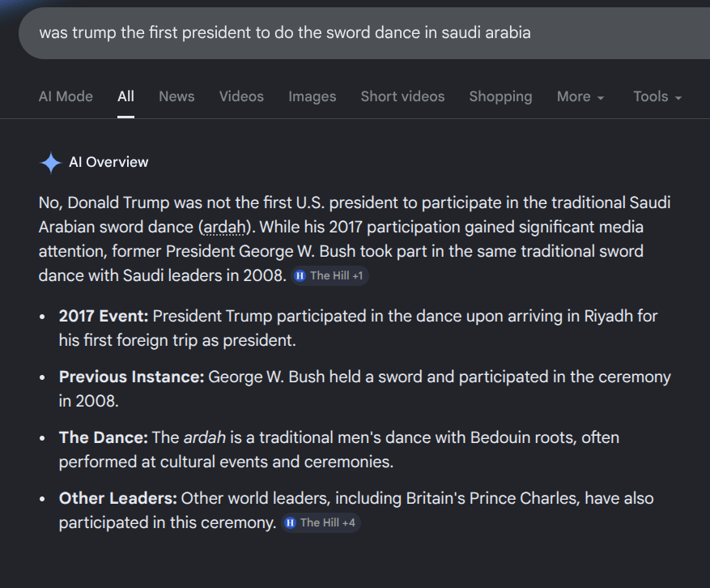Go to the News tab
This screenshot has width=710, height=588.
pyautogui.click(x=176, y=96)
